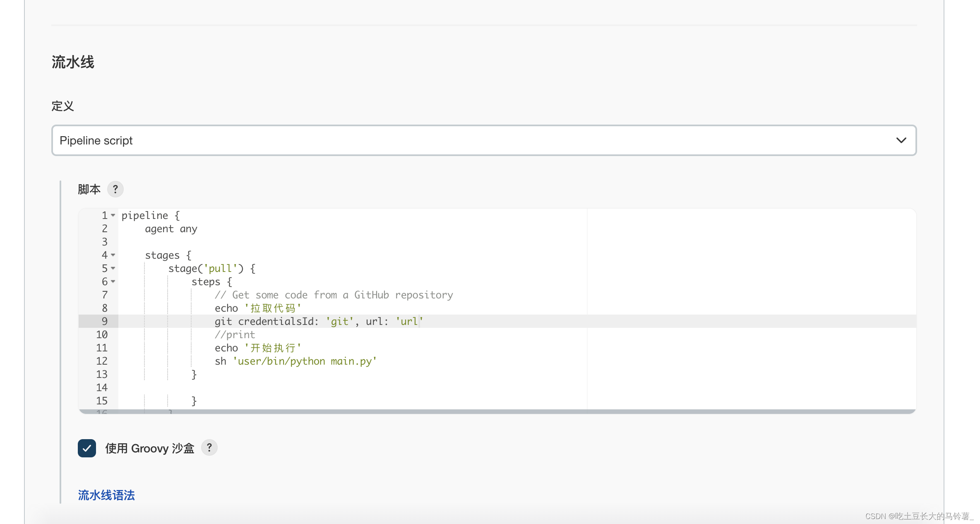The height and width of the screenshot is (524, 980).
Task: Click the dropdown chevron arrow for 定义
Action: tap(901, 140)
